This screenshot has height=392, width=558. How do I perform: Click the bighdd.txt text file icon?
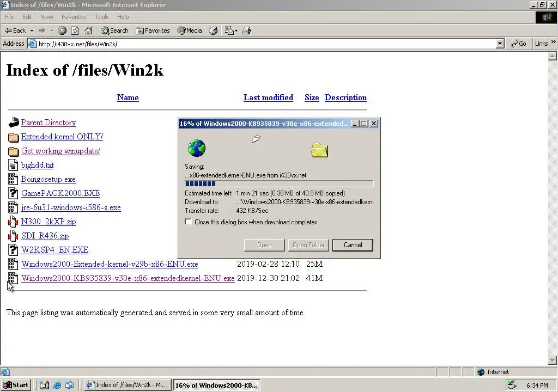[x=13, y=165]
